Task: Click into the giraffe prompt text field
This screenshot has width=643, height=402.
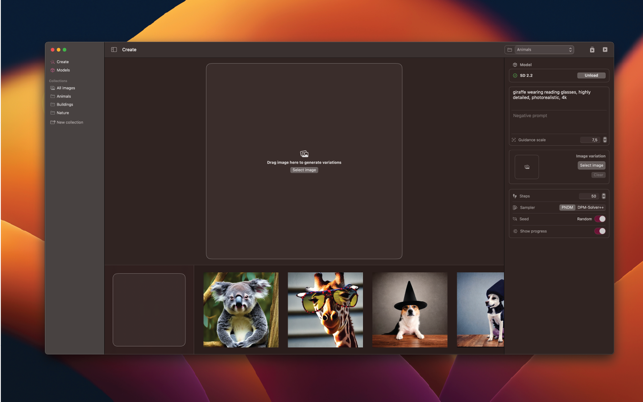Action: pyautogui.click(x=559, y=99)
